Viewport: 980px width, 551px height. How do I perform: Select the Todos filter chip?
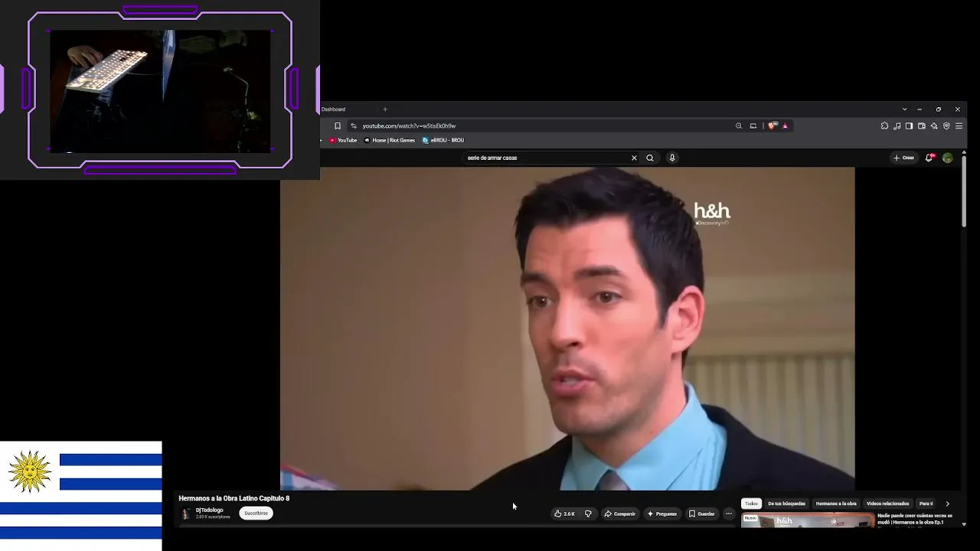point(751,504)
